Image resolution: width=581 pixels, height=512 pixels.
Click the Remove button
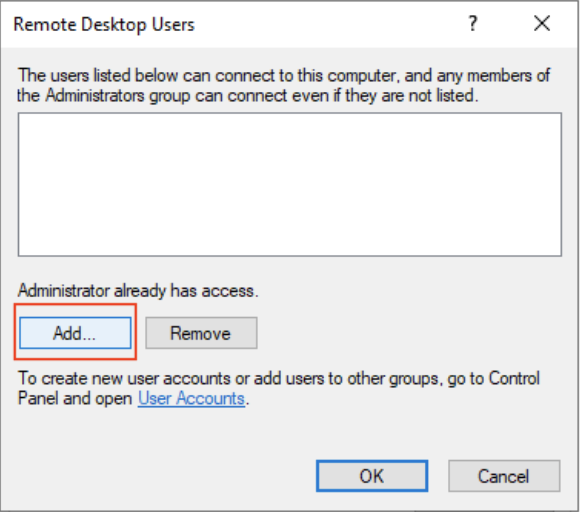(x=201, y=333)
